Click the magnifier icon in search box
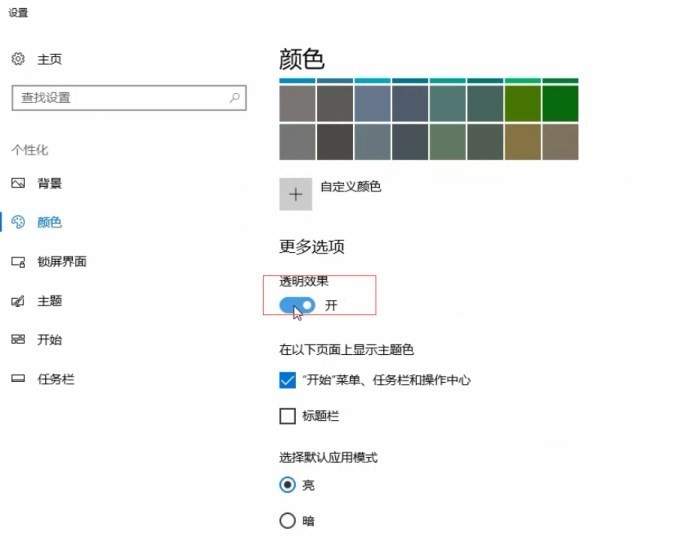 point(235,97)
